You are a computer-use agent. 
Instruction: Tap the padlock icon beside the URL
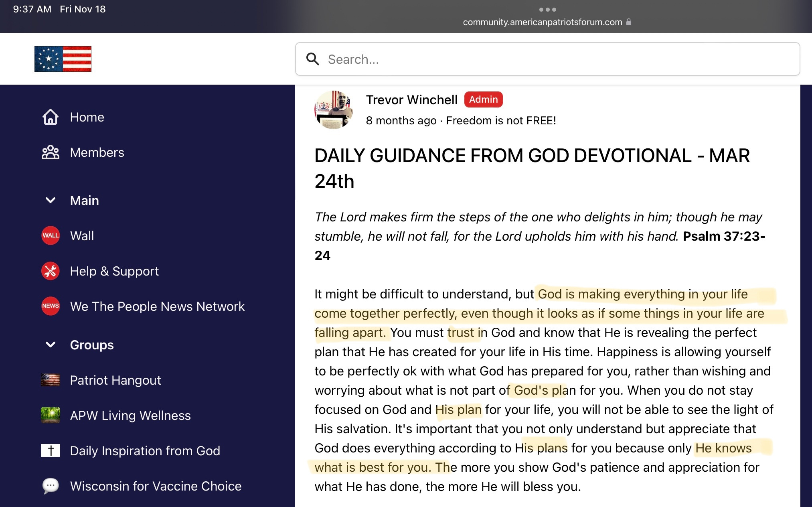pos(629,22)
